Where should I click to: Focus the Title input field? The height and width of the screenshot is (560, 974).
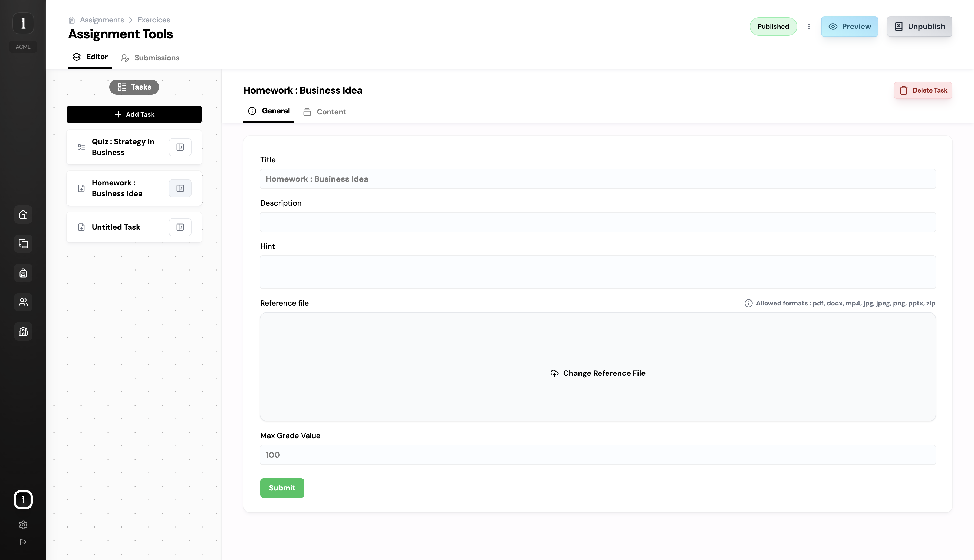pyautogui.click(x=598, y=179)
